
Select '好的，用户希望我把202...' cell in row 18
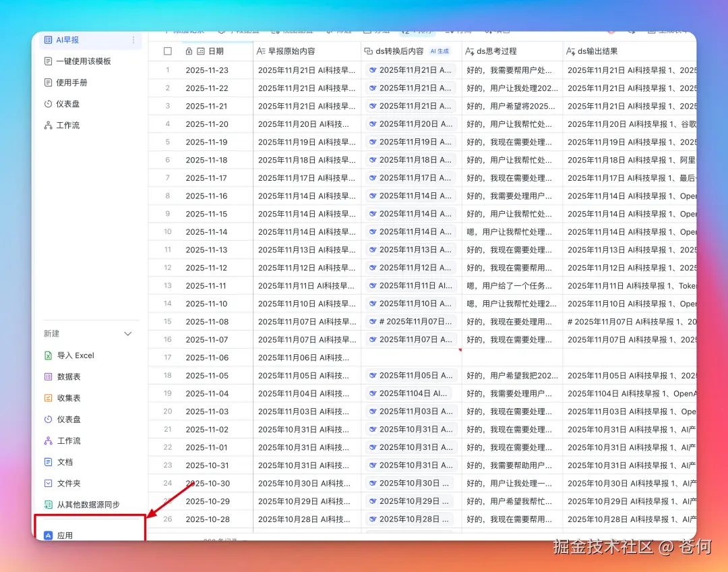click(x=512, y=376)
